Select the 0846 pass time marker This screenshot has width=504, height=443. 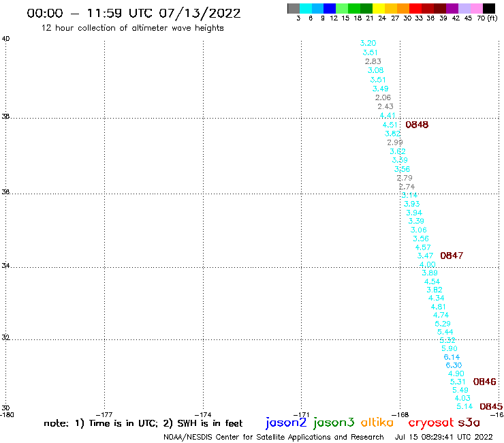(x=484, y=382)
